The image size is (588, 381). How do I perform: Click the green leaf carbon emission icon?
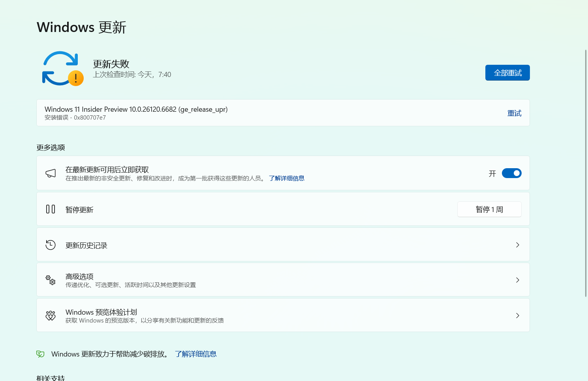pyautogui.click(x=40, y=354)
